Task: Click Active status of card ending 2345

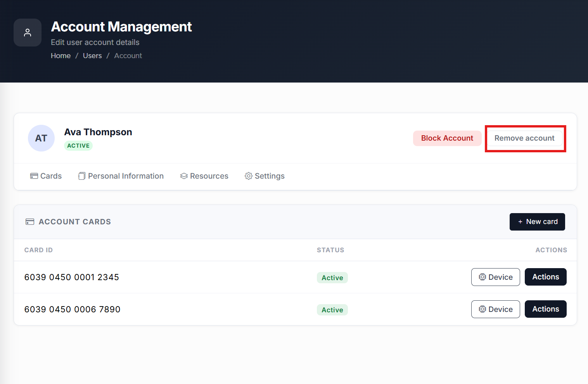Action: pos(332,278)
